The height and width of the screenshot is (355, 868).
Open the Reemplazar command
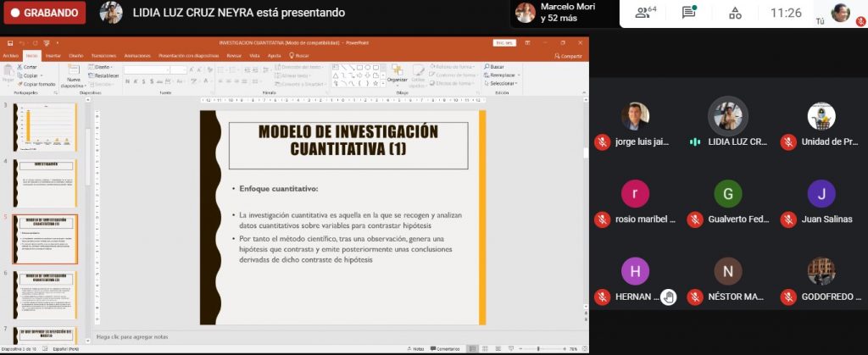(x=500, y=75)
